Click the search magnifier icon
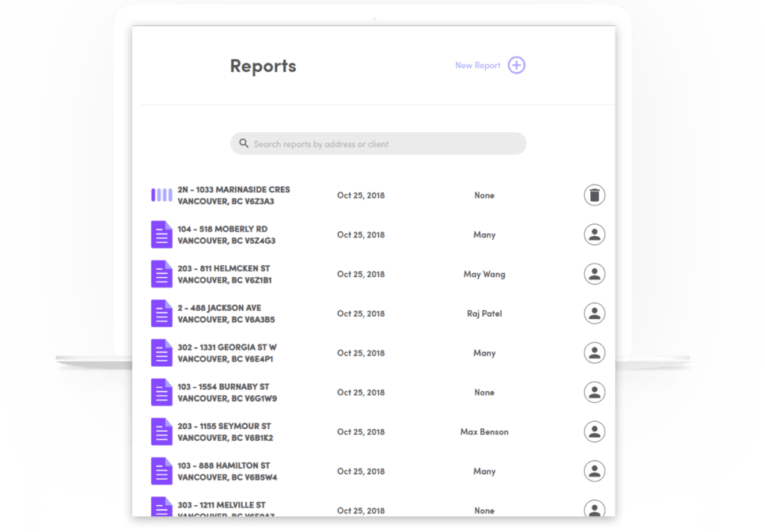 coord(244,143)
